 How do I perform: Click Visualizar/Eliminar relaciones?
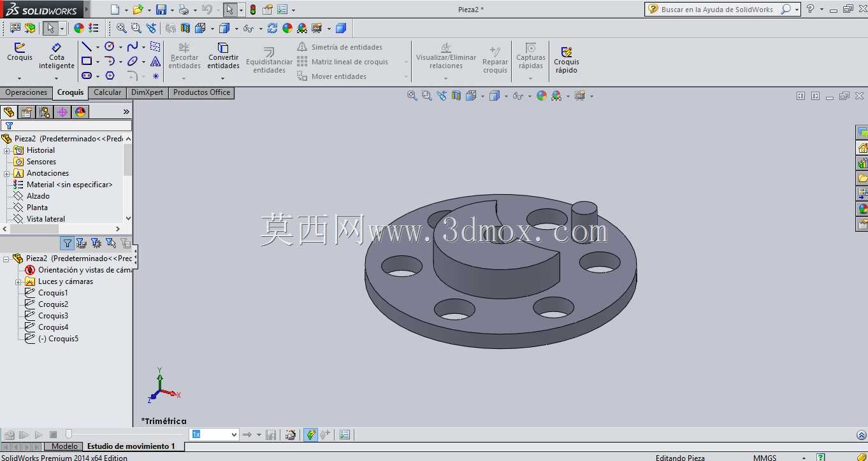[446, 56]
